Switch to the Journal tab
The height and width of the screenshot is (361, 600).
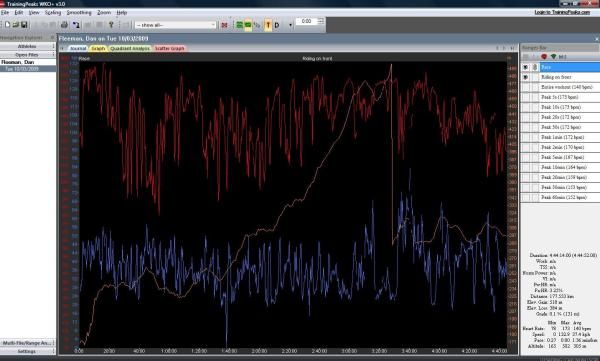coord(78,49)
